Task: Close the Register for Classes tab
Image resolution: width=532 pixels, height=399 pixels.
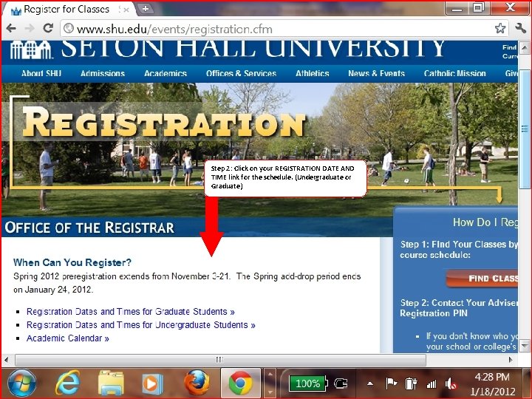Action: click(x=126, y=10)
